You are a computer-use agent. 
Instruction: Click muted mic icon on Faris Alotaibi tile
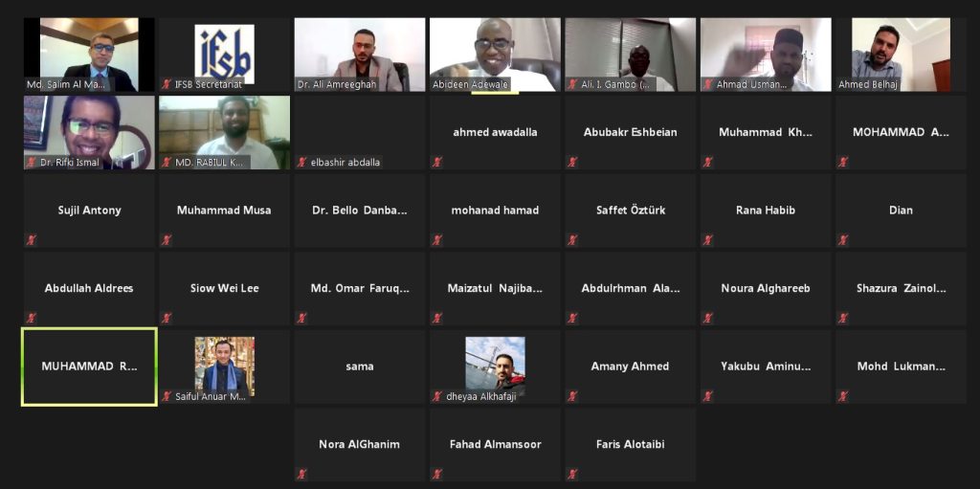pos(572,474)
